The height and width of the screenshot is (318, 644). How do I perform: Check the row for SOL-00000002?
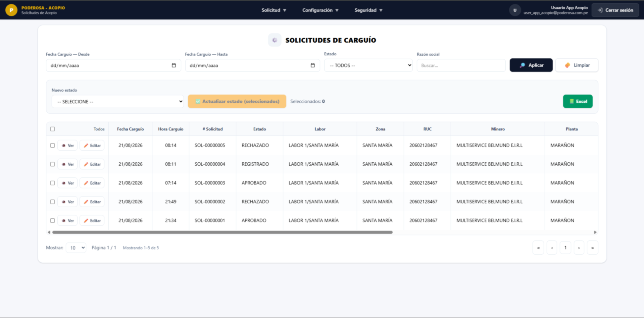[52, 202]
